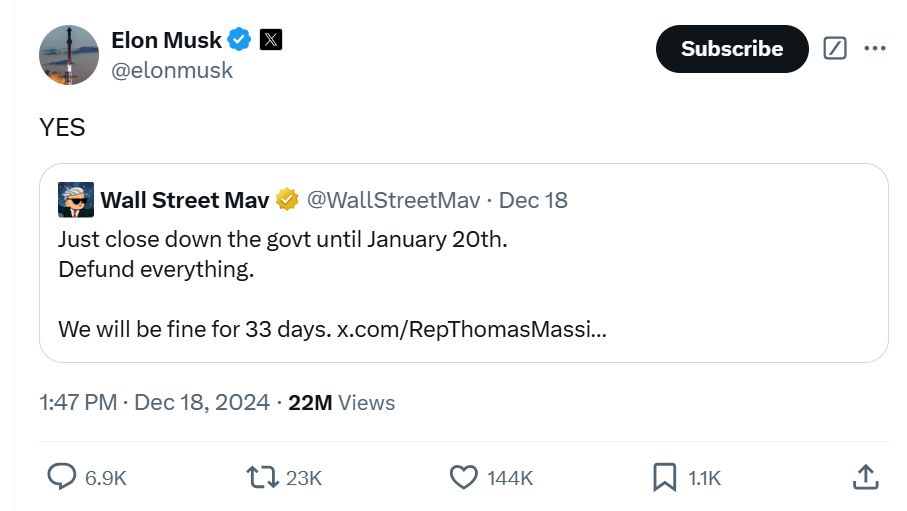Image resolution: width=907 pixels, height=511 pixels.
Task: Click the Wall Street Mav name
Action: coord(184,200)
